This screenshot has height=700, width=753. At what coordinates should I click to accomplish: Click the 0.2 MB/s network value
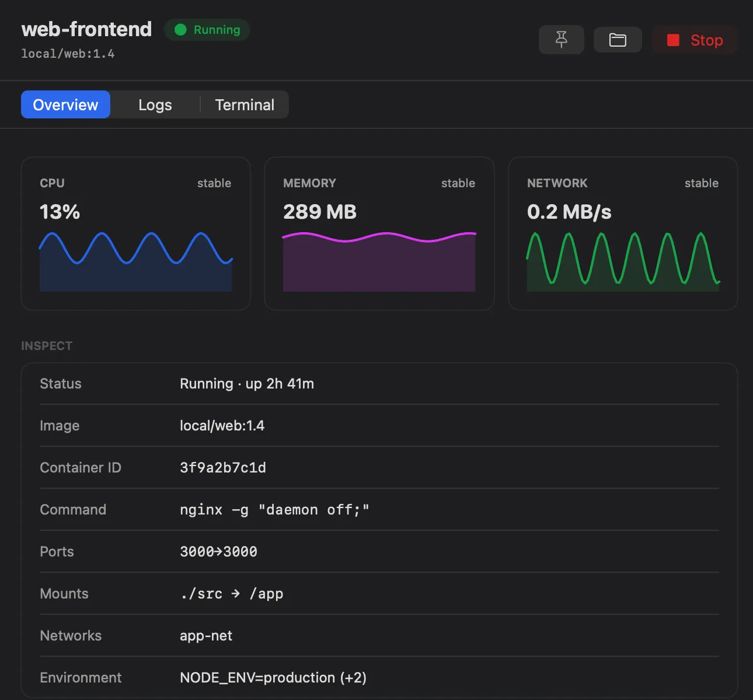569,212
